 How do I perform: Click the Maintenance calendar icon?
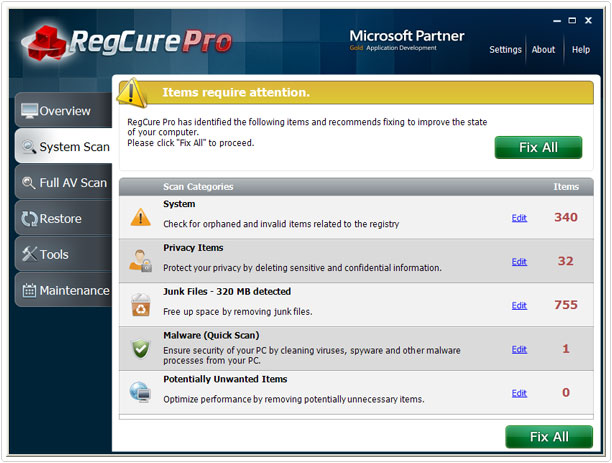tap(29, 290)
